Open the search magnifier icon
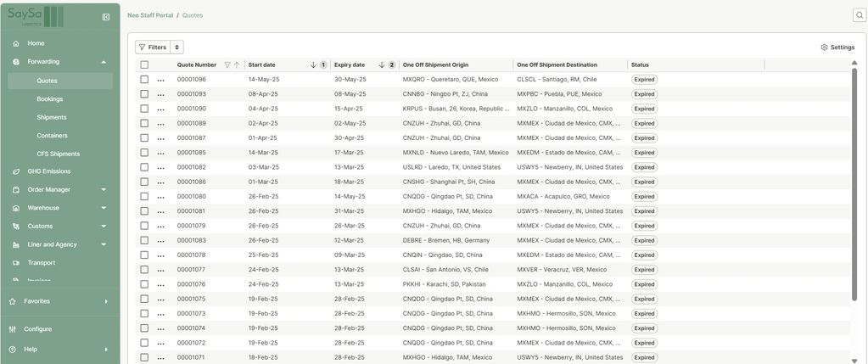The image size is (868, 364). (859, 15)
